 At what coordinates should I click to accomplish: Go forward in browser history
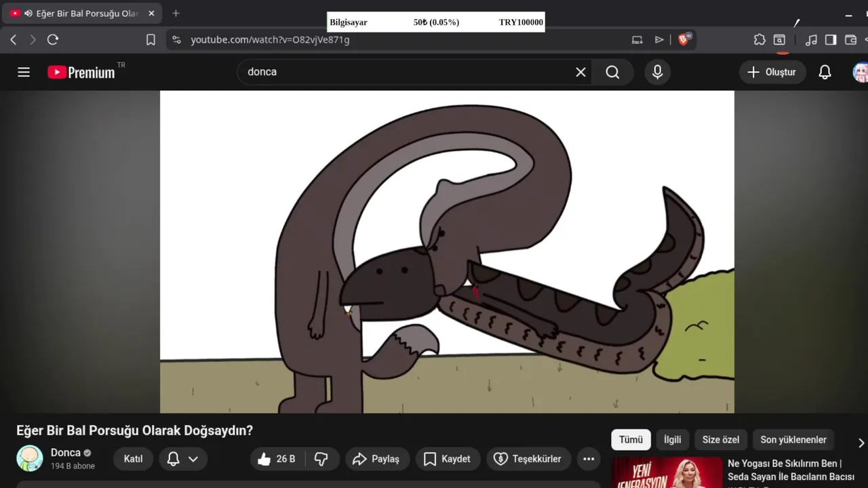pos(33,40)
